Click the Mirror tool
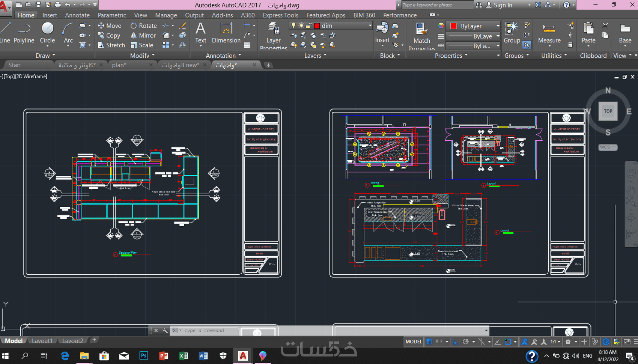Image resolution: width=638 pixels, height=364 pixels. [143, 35]
